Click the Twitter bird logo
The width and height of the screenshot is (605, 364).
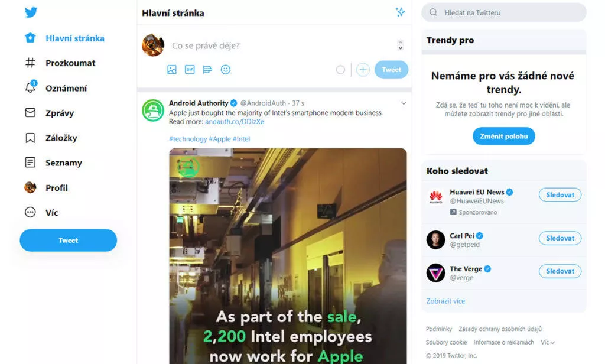coord(31,12)
